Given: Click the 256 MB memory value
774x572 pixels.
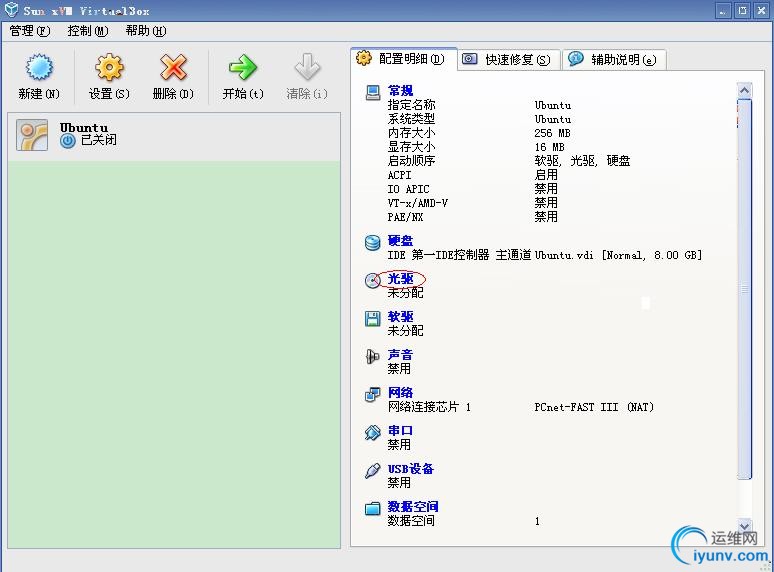Looking at the screenshot, I should [x=552, y=133].
